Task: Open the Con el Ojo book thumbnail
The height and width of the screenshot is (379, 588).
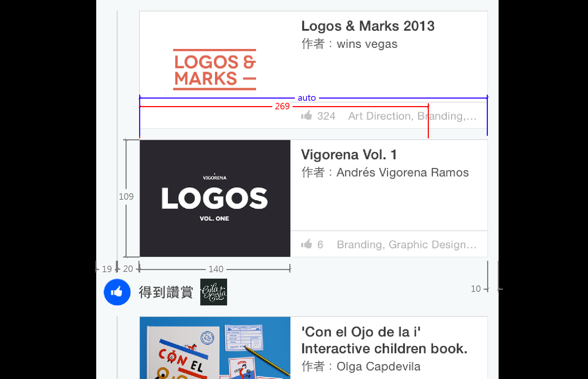Action: point(215,348)
